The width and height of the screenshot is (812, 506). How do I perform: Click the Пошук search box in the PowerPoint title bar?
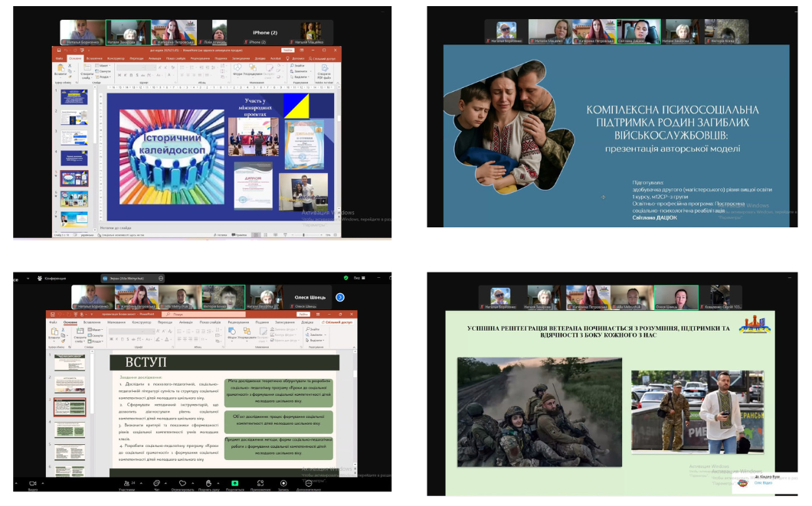pos(204,314)
